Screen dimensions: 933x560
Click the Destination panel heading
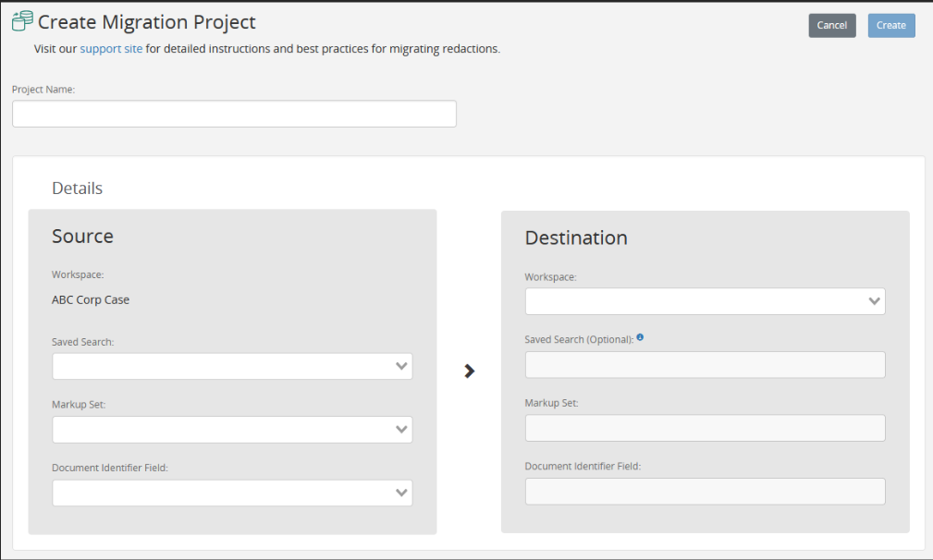pyautogui.click(x=576, y=237)
